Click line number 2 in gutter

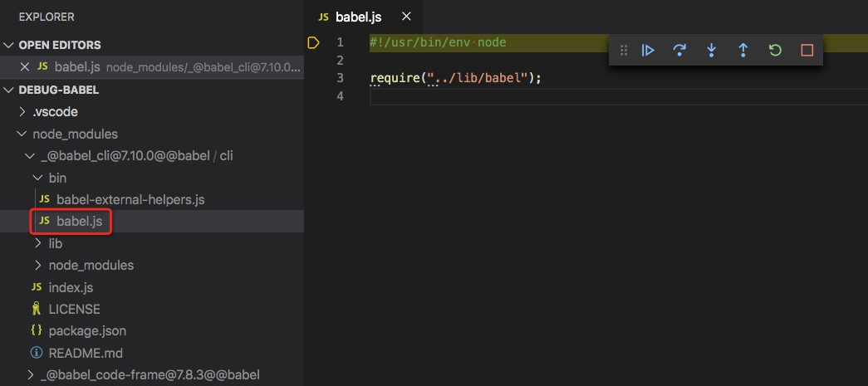(x=340, y=61)
